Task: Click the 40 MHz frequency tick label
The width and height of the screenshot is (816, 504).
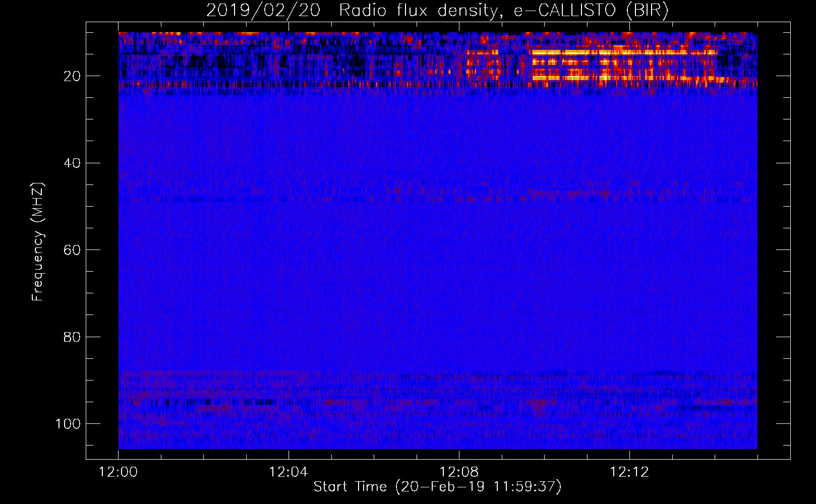Action: point(72,163)
